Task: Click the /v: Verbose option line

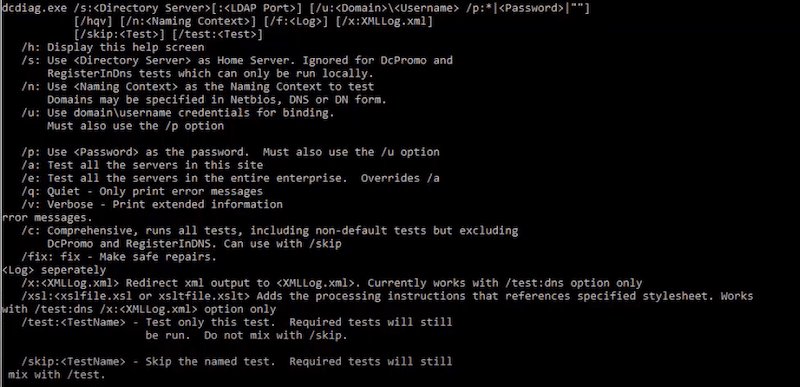Action: coord(152,204)
